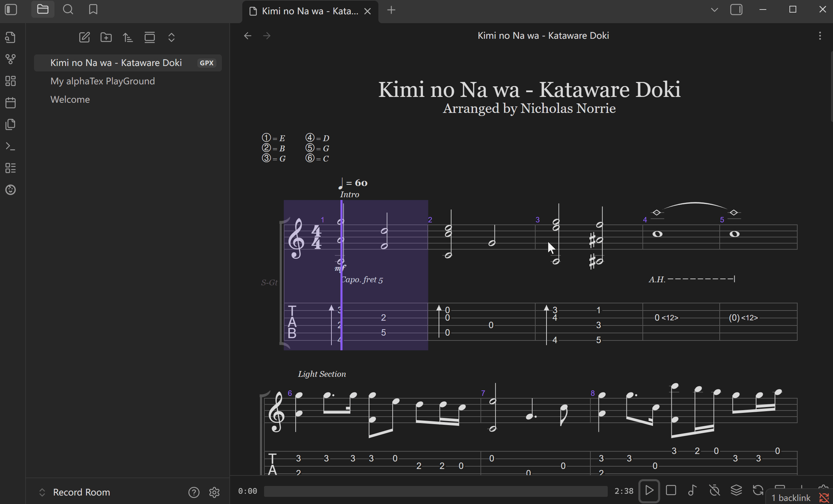The image size is (833, 504).
Task: Open the vault settings gear icon
Action: pos(214,492)
